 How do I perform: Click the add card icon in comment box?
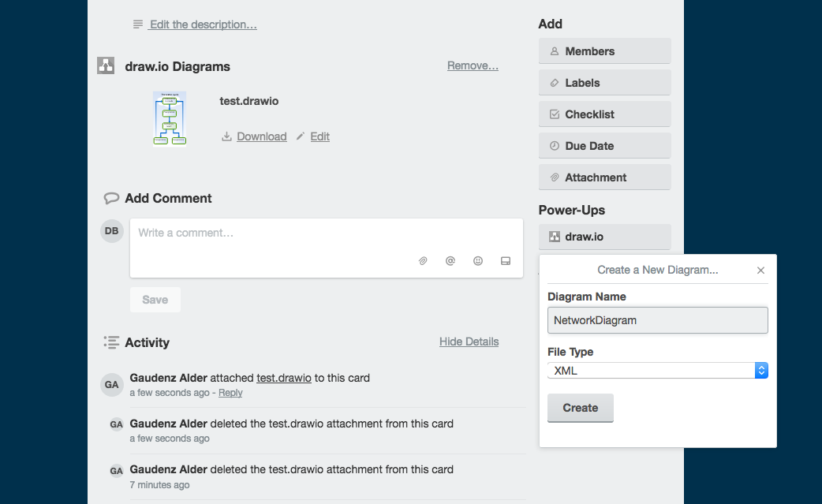506,261
